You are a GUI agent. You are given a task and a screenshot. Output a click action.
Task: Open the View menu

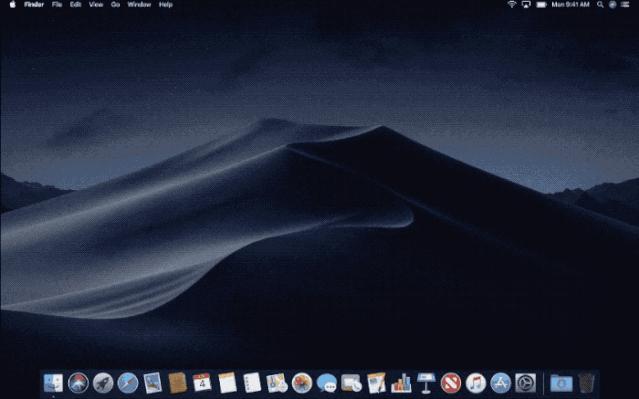96,4
